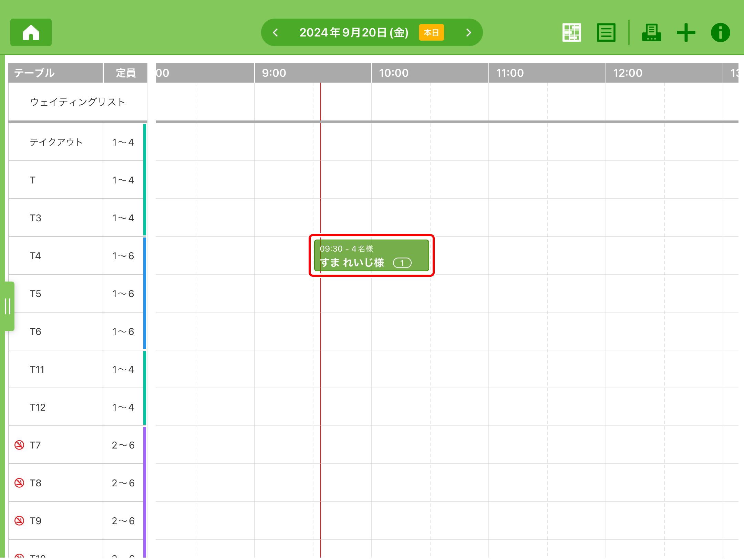The height and width of the screenshot is (560, 744).
Task: Go to the home screen
Action: pos(31,32)
